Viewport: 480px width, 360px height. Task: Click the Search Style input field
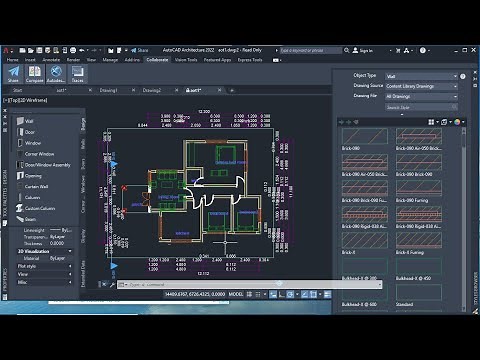coord(421,107)
